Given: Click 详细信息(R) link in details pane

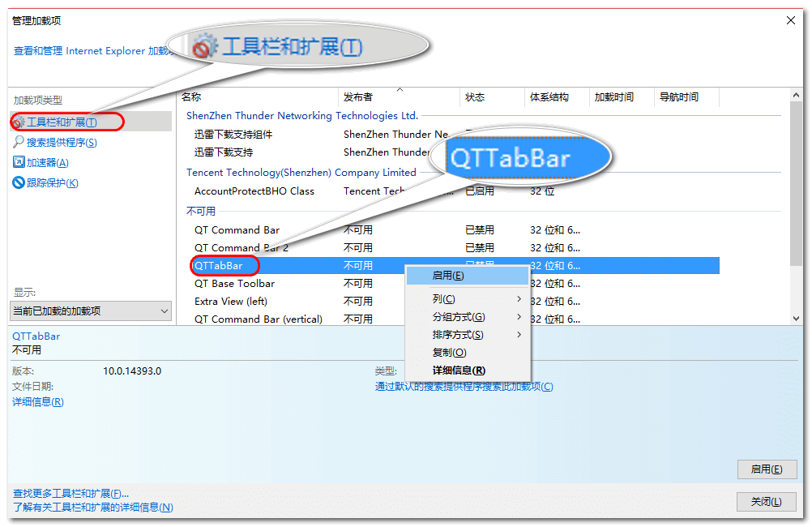Looking at the screenshot, I should click(x=38, y=401).
